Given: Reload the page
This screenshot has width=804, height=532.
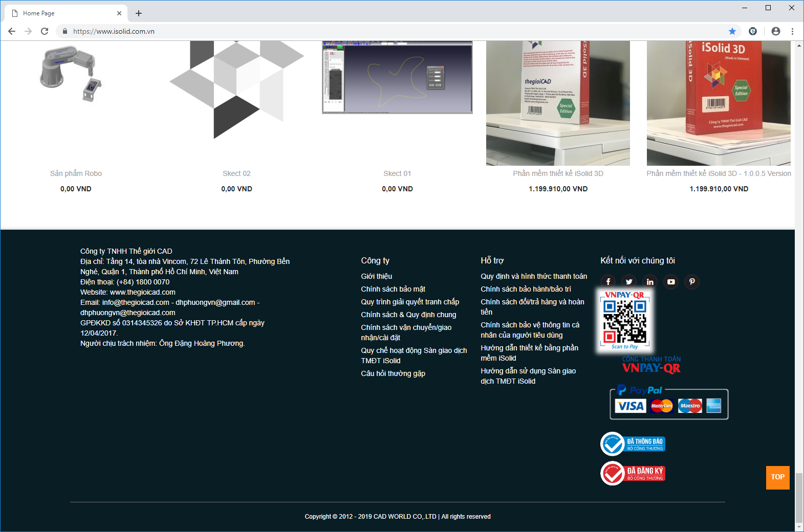Looking at the screenshot, I should point(45,31).
